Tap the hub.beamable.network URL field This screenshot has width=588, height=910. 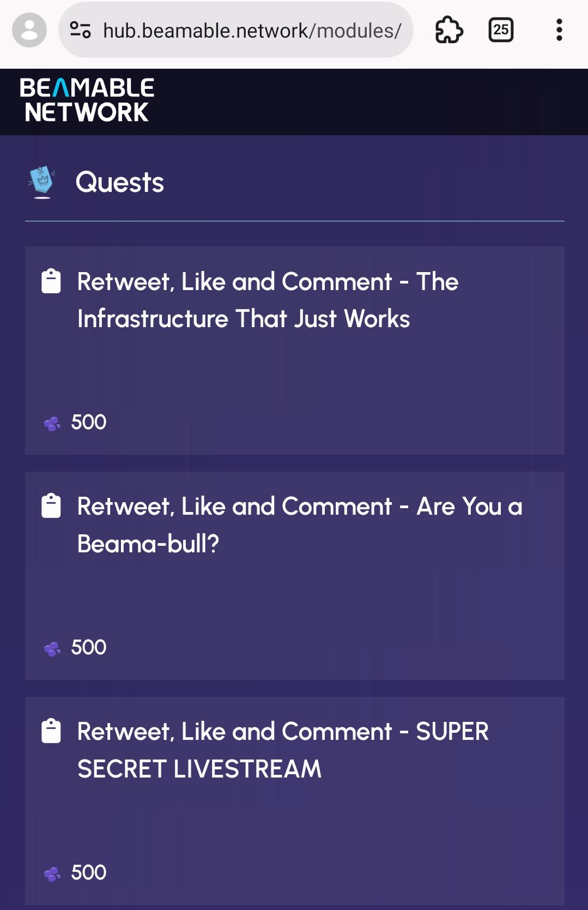(x=252, y=31)
